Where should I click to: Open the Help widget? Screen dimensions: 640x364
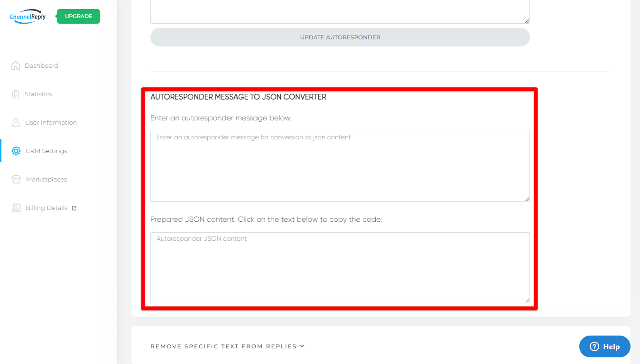tap(605, 346)
